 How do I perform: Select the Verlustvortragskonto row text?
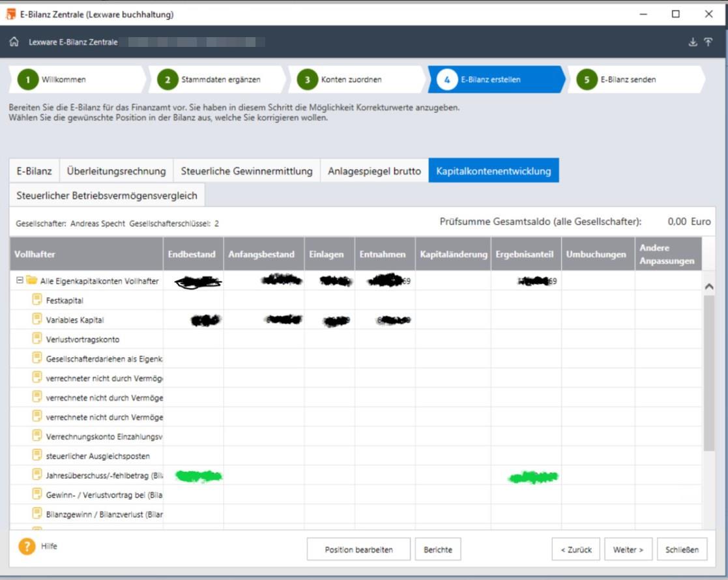(83, 340)
